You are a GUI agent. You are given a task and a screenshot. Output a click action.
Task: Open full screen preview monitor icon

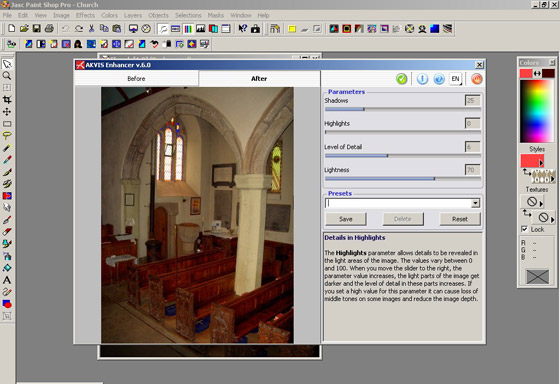pos(133,29)
